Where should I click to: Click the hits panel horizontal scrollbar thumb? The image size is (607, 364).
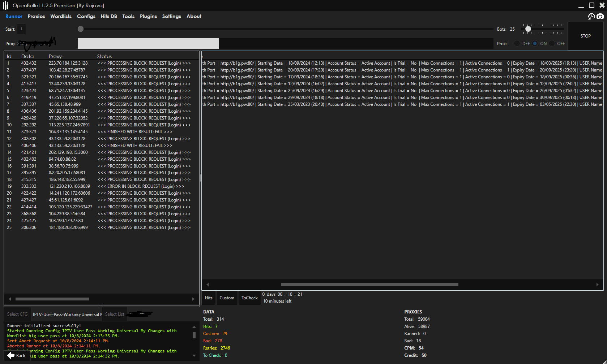click(369, 285)
